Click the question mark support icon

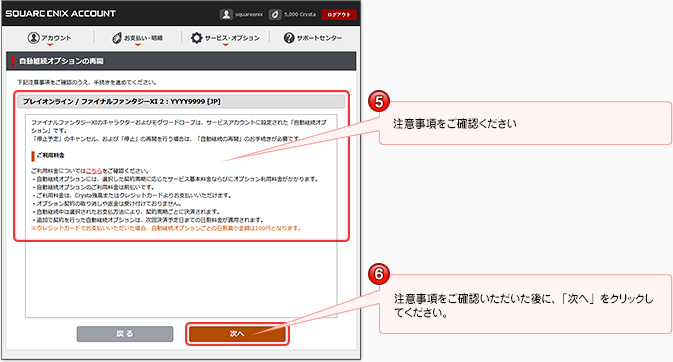coord(289,38)
